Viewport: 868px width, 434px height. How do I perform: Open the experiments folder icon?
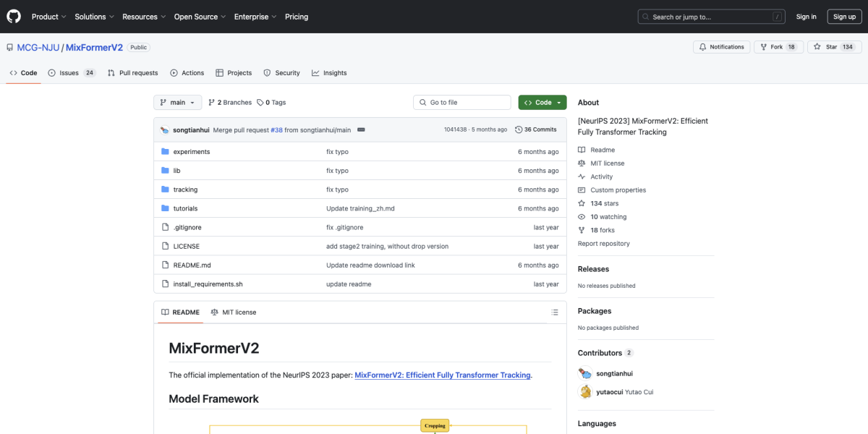click(x=166, y=151)
